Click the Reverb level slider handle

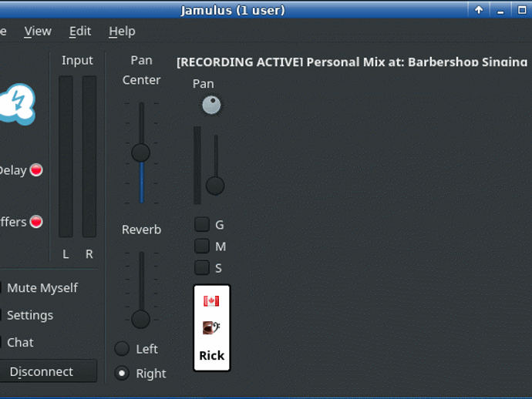click(140, 319)
